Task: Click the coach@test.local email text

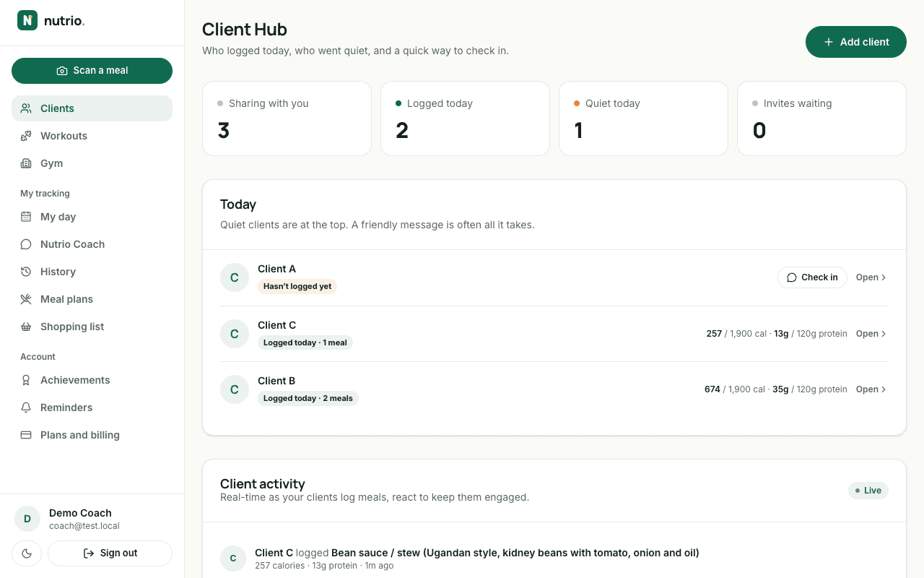Action: click(84, 526)
